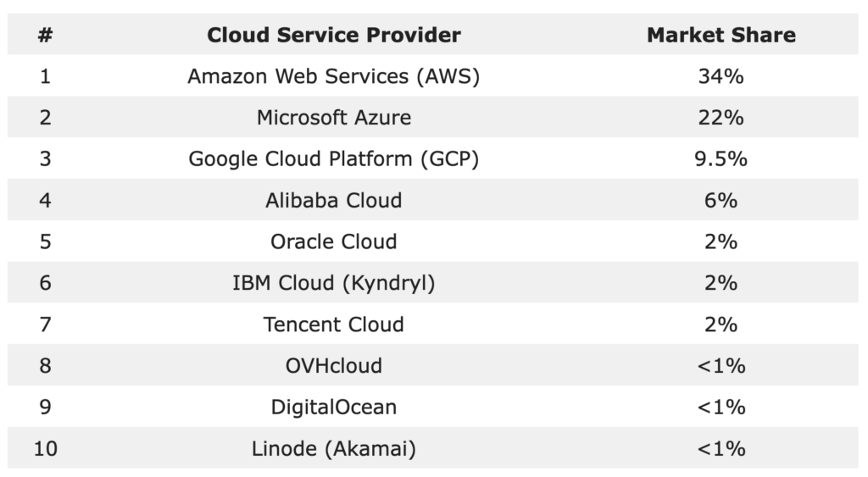Image resolution: width=868 pixels, height=477 pixels.
Task: Click the 6% market share value
Action: tap(721, 200)
